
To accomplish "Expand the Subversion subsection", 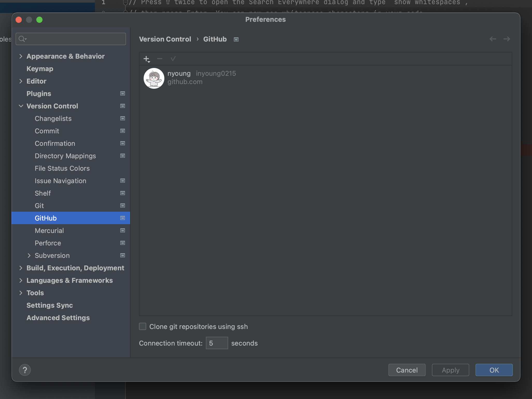I will tap(29, 256).
